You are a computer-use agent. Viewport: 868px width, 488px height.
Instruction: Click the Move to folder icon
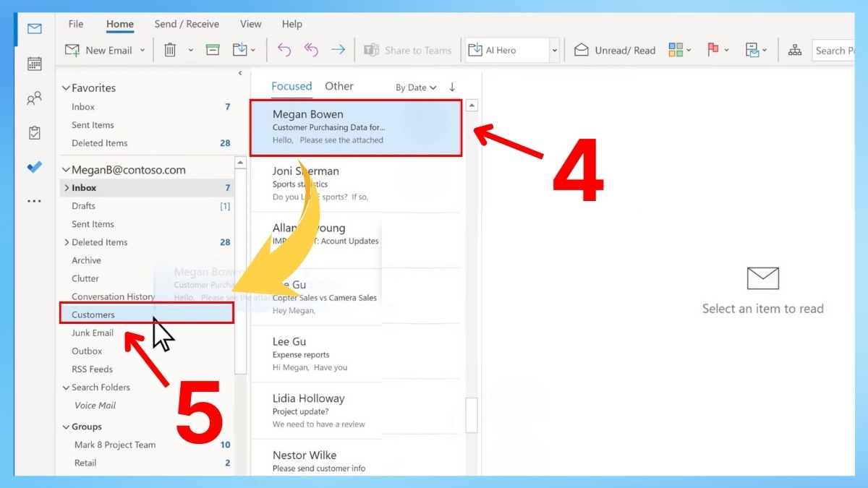coord(241,50)
